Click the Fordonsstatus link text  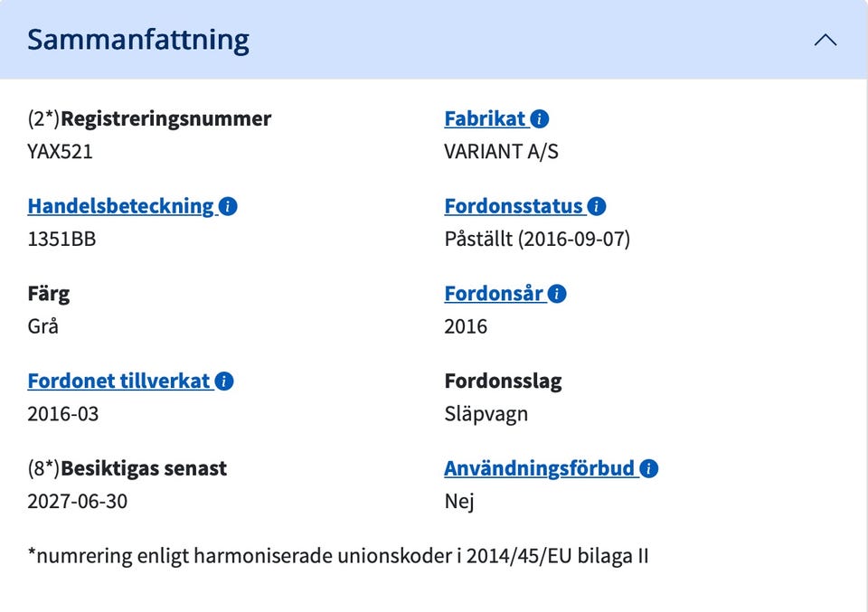pyautogui.click(x=514, y=207)
